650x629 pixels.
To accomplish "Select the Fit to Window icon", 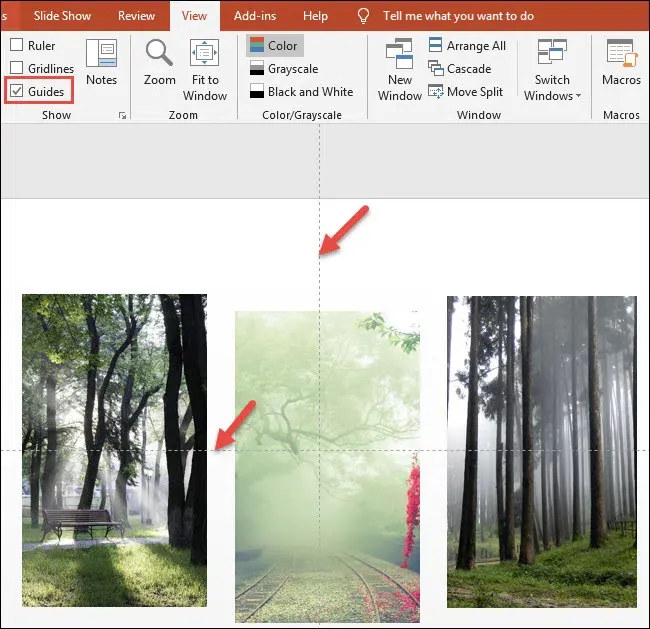I will tap(204, 53).
